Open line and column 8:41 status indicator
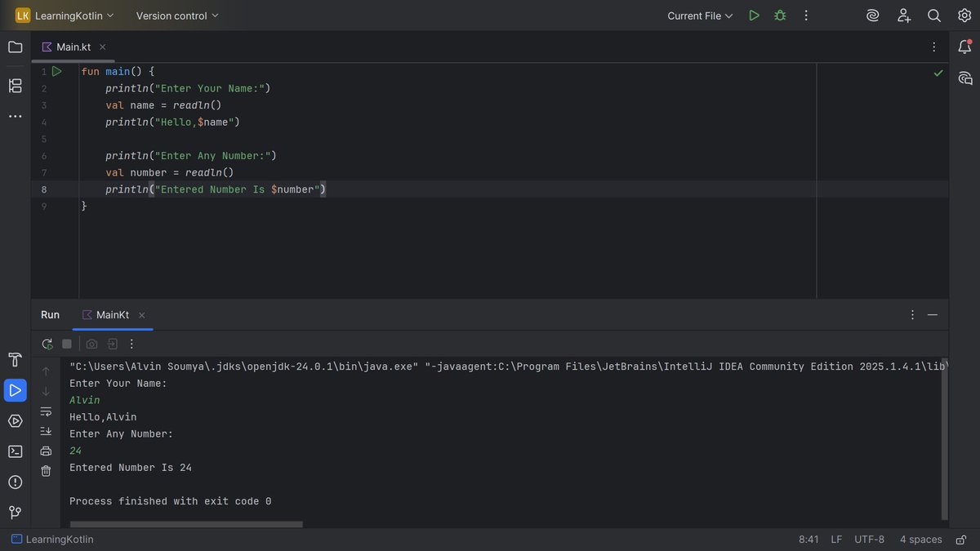The height and width of the screenshot is (551, 980). point(808,540)
